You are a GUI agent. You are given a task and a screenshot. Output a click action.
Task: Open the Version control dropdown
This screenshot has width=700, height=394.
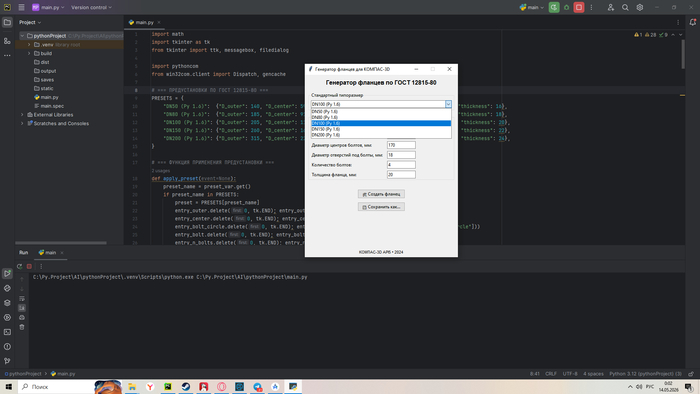point(92,8)
